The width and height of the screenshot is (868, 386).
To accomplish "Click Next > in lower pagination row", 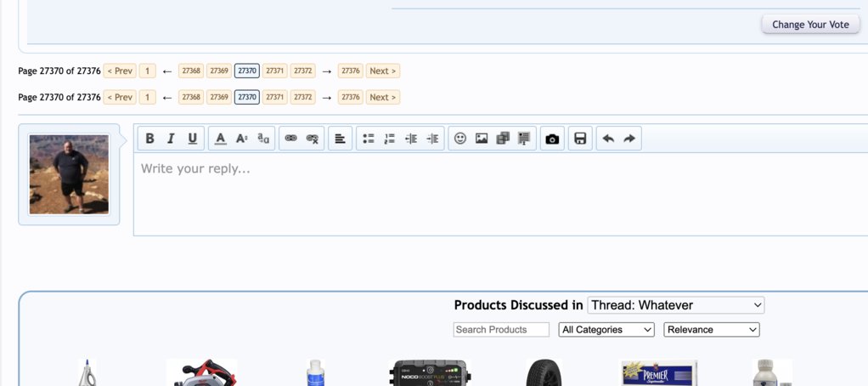I will (382, 98).
